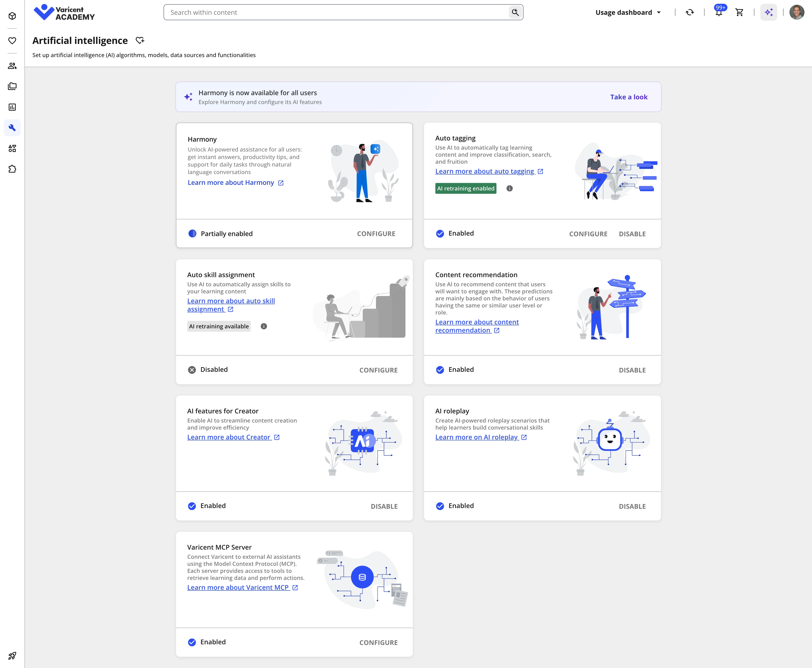Screen dimensions: 812x668
Task: Click the AI retraining enabled badge
Action: tap(466, 189)
